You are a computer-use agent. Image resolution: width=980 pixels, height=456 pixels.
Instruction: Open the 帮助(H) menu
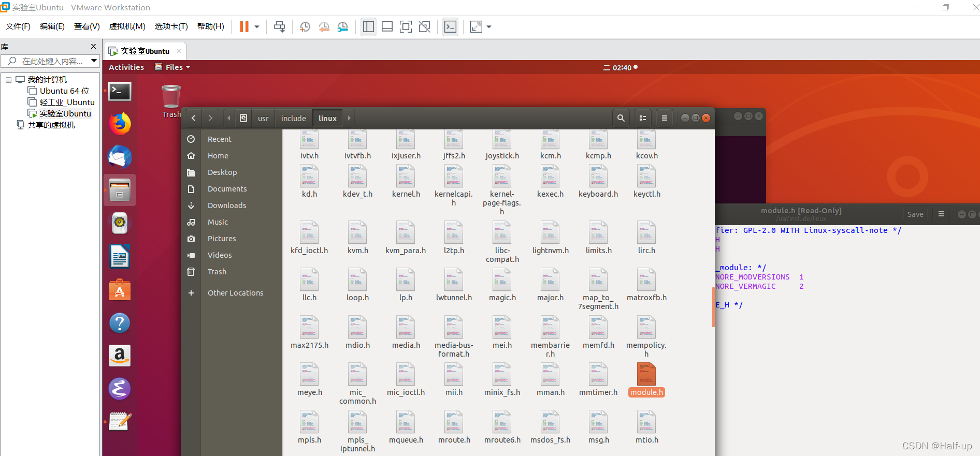(x=211, y=26)
